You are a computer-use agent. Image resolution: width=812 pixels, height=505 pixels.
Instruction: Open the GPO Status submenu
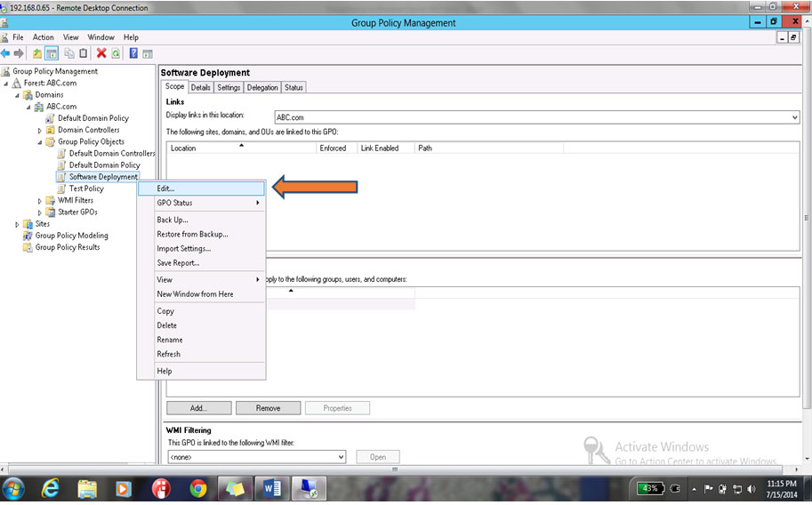[x=202, y=203]
